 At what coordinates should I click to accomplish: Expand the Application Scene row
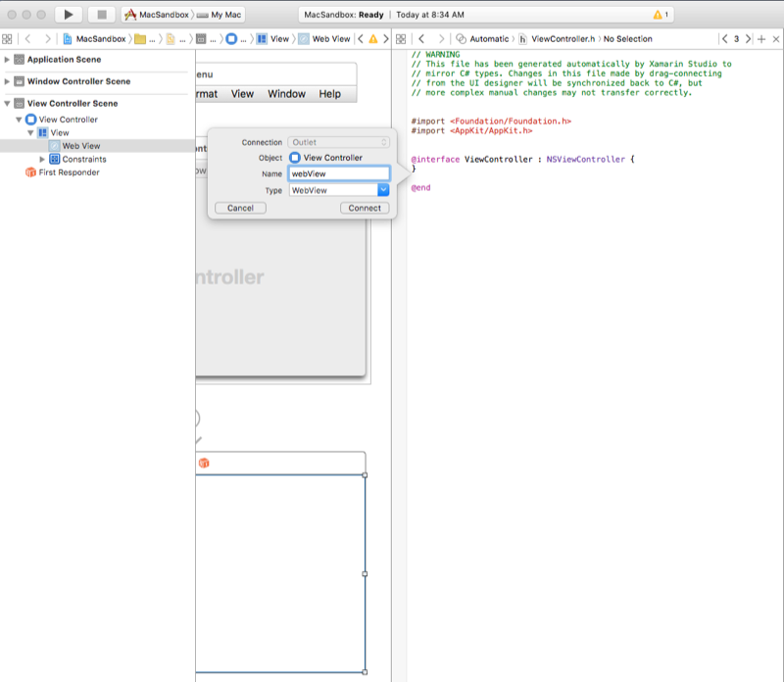point(7,60)
